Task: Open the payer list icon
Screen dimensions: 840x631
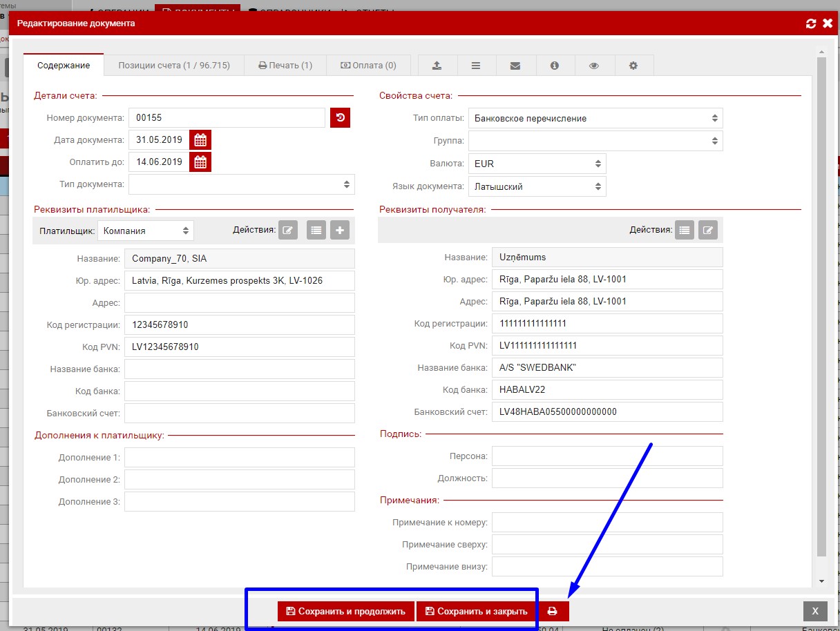Action: pyautogui.click(x=316, y=230)
